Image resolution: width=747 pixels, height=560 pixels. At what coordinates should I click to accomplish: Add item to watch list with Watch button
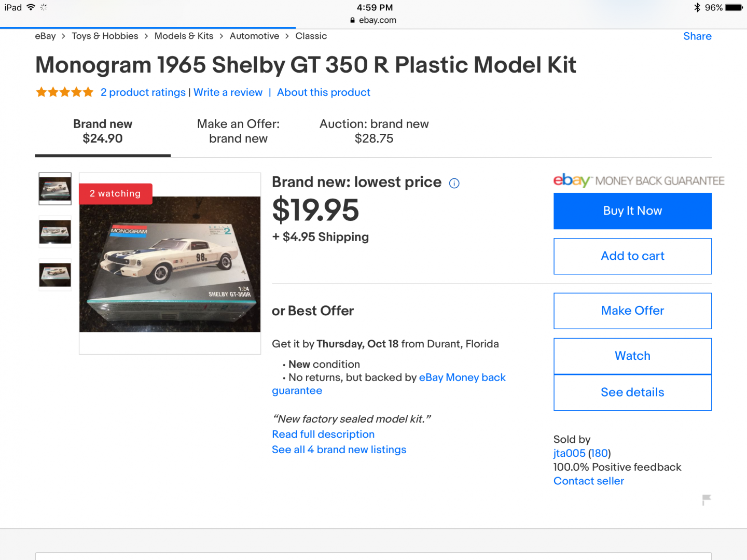click(632, 356)
